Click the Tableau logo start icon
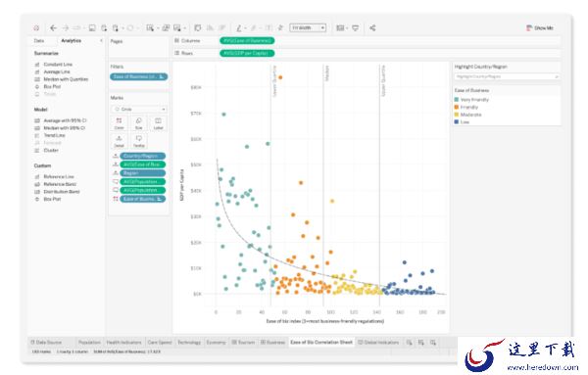Image resolution: width=588 pixels, height=375 pixels. click(36, 28)
